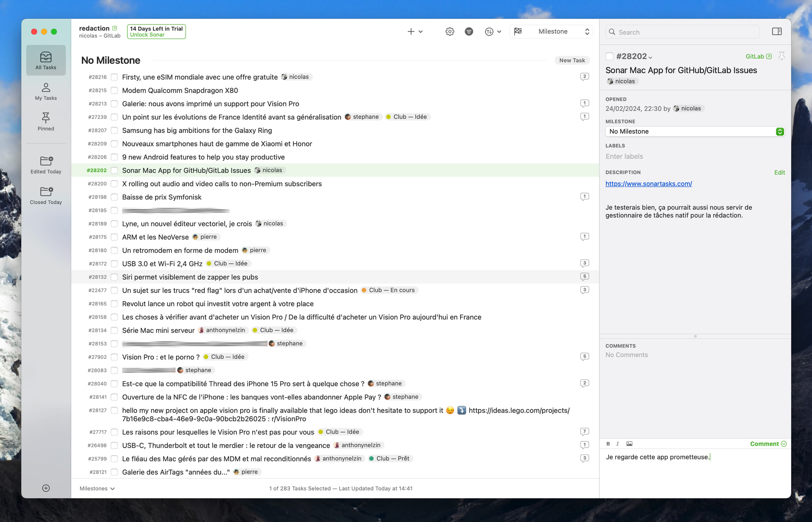Pin task #28202 with pin icon

[x=781, y=56]
